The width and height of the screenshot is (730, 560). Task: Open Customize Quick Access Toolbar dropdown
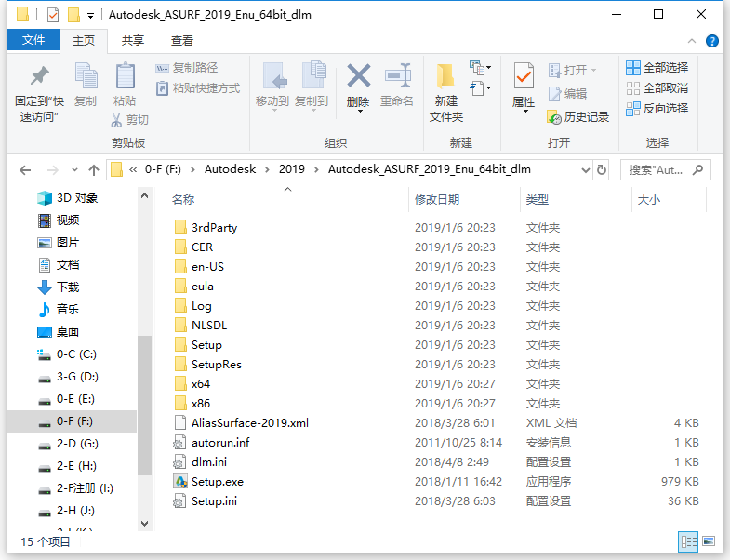(x=90, y=16)
